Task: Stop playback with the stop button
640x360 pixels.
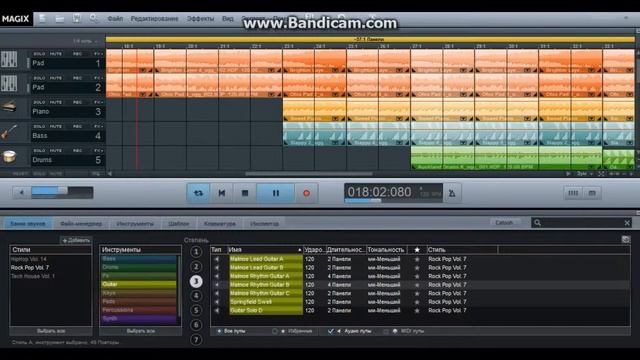Action: (x=245, y=193)
